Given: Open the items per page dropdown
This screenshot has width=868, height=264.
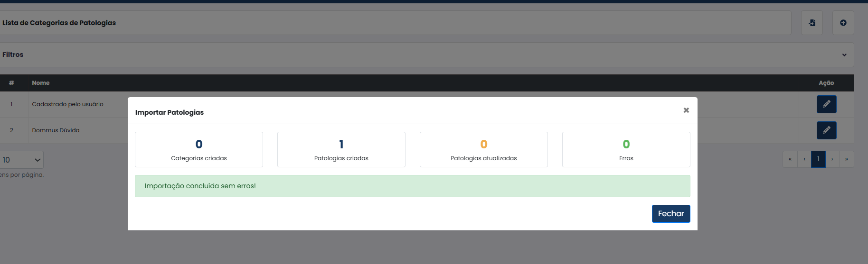Looking at the screenshot, I should click(x=21, y=160).
